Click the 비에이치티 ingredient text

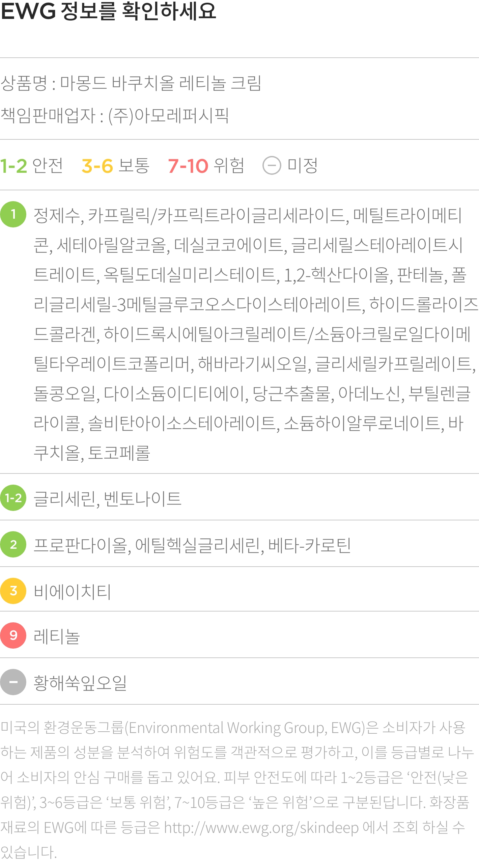click(x=72, y=592)
